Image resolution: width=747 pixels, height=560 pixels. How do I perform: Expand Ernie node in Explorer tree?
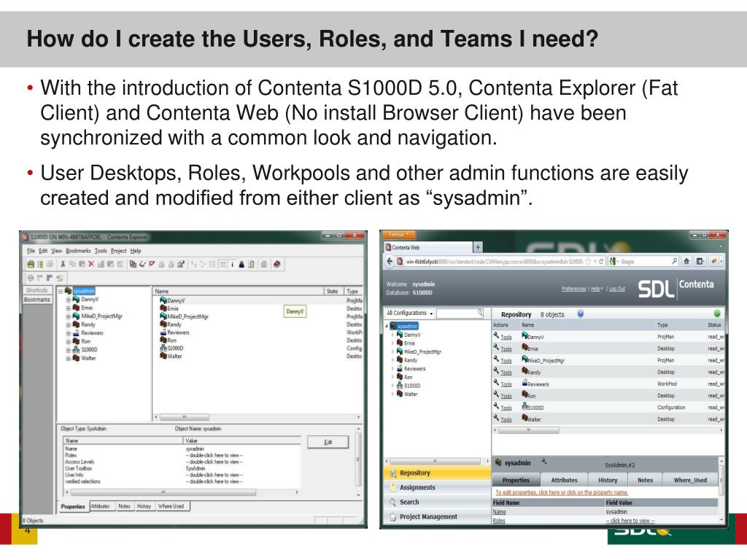[x=68, y=308]
